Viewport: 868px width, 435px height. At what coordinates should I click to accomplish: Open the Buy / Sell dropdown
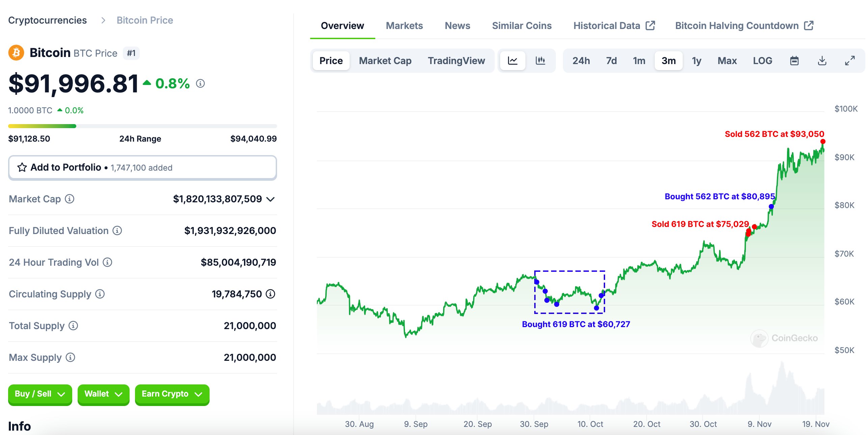[x=40, y=394]
